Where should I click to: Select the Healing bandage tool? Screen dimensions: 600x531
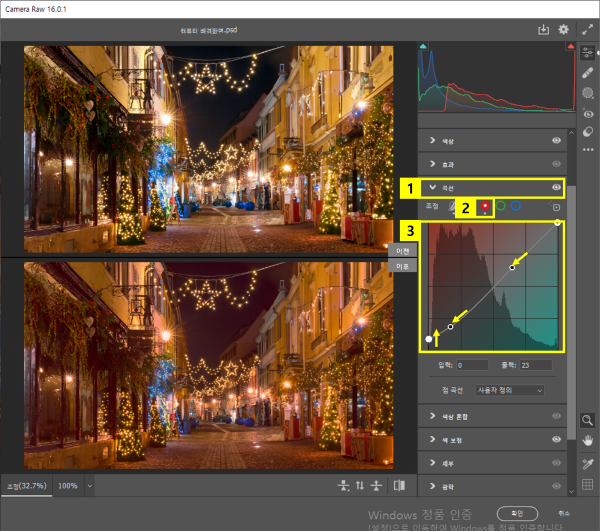click(x=589, y=73)
